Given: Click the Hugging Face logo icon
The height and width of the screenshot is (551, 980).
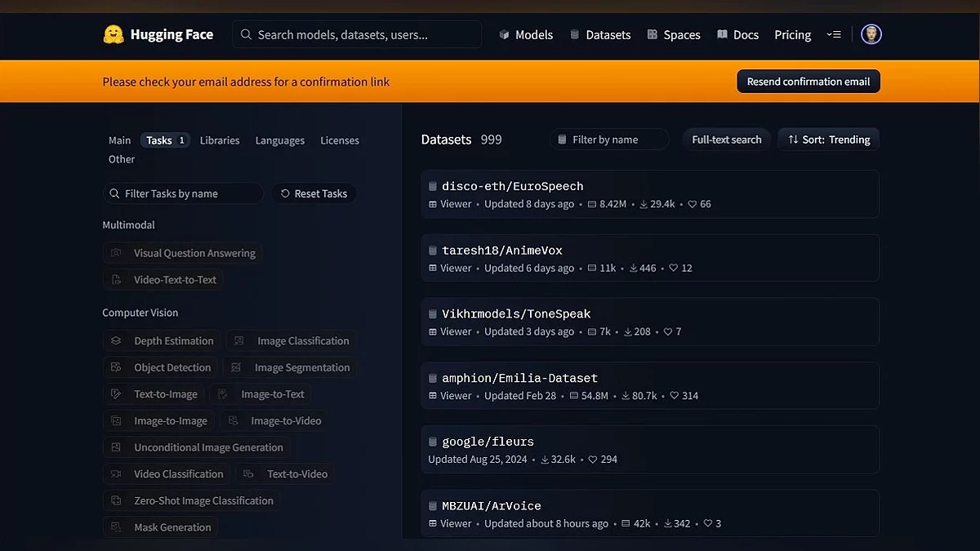Looking at the screenshot, I should coord(114,34).
